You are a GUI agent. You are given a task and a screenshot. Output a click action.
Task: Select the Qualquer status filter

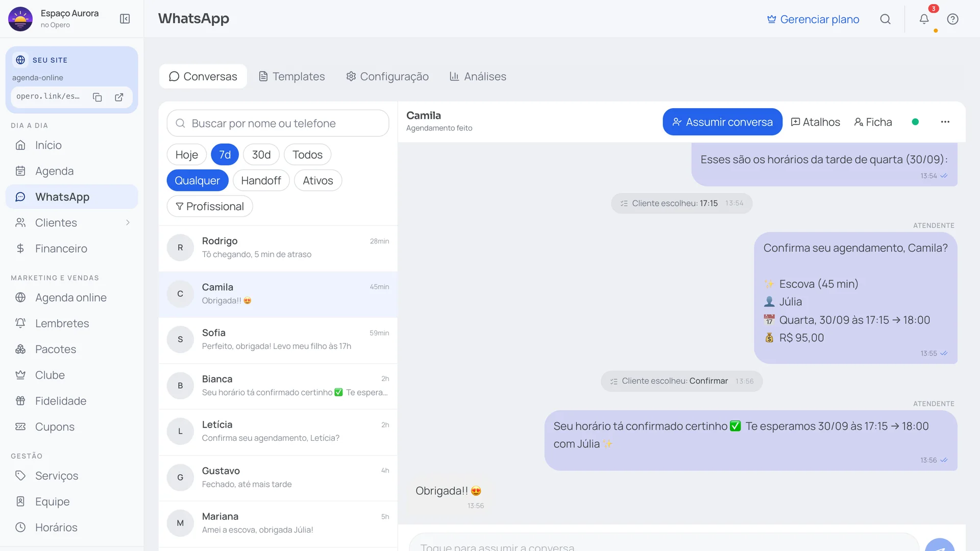[x=198, y=181]
